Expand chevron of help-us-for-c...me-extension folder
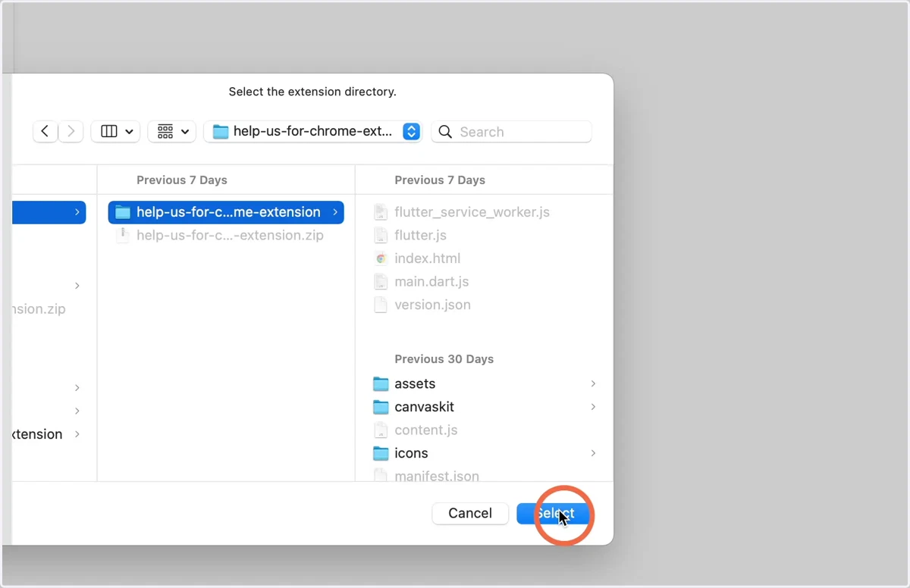910x588 pixels. (x=335, y=212)
